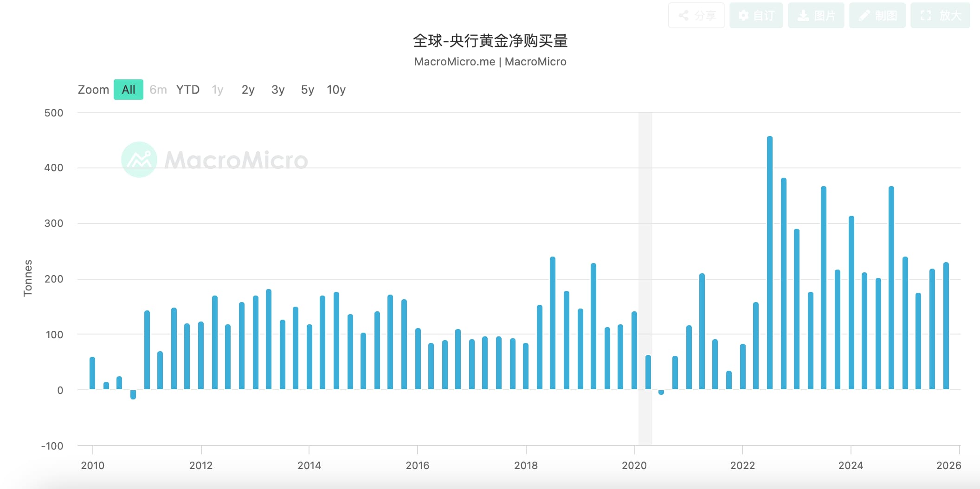Open the 制图 chart drawing tool

pyautogui.click(x=877, y=15)
